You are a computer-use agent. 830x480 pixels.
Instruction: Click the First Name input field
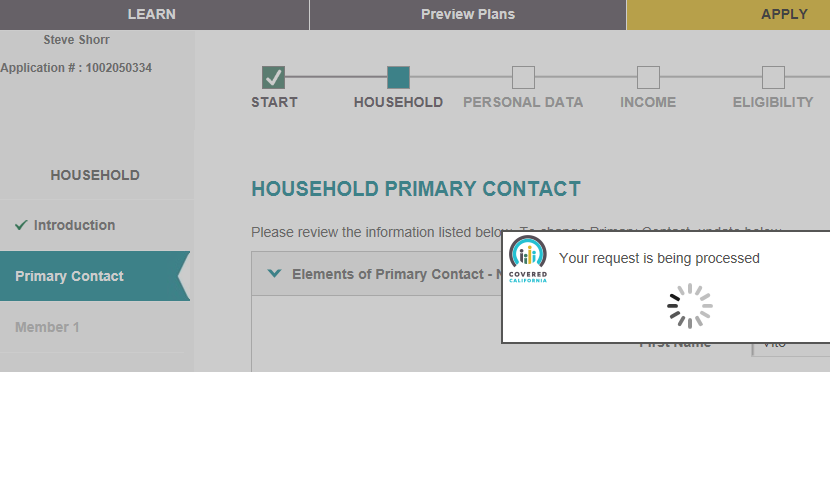[x=791, y=345]
